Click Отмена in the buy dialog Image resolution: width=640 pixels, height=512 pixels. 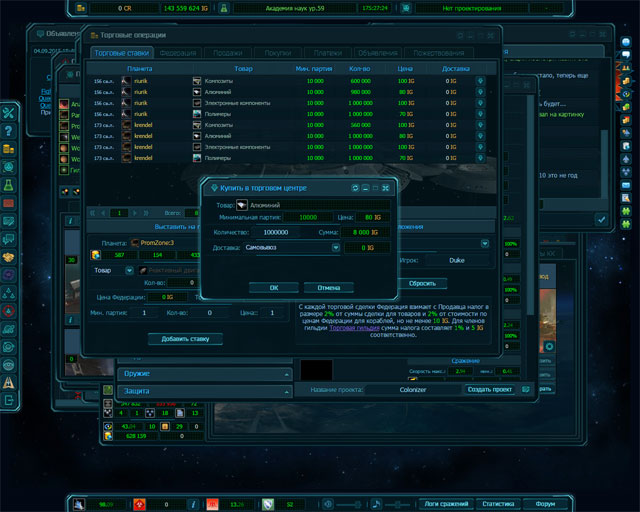pyautogui.click(x=329, y=288)
